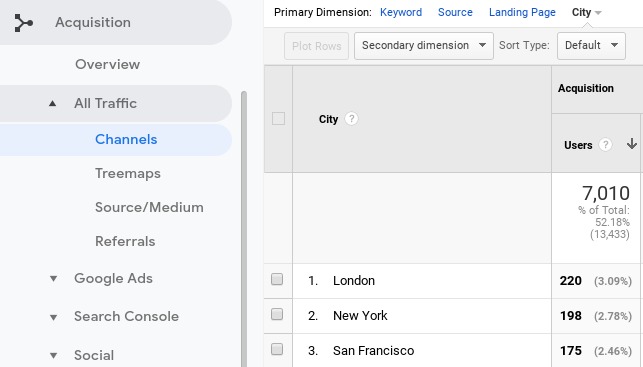Click the Acquisition section icon
The image size is (643, 367).
point(24,23)
